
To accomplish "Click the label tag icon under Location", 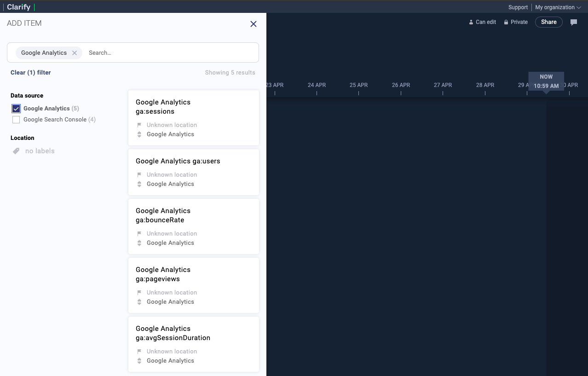I will pos(16,151).
